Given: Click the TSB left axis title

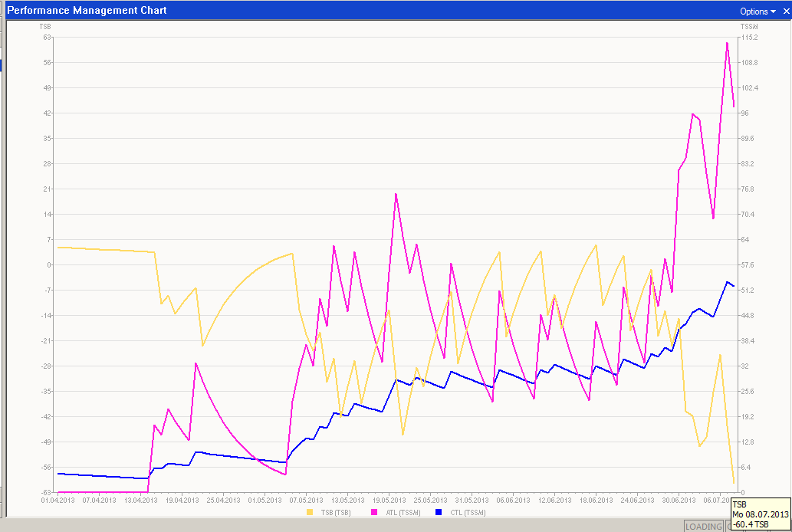Looking at the screenshot, I should pos(45,27).
